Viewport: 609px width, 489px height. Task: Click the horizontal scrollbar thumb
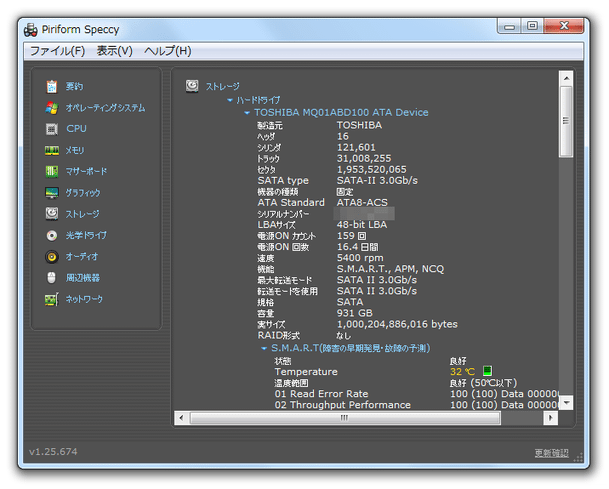click(345, 418)
